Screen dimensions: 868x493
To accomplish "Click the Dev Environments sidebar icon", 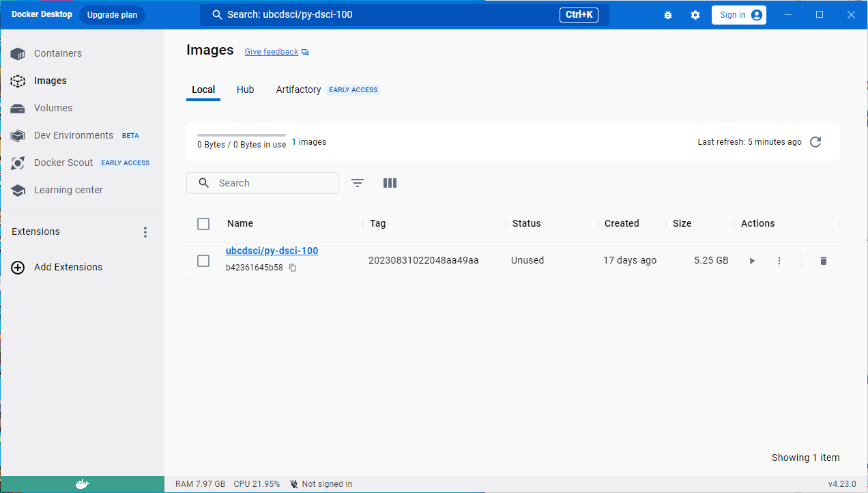I will pos(18,135).
